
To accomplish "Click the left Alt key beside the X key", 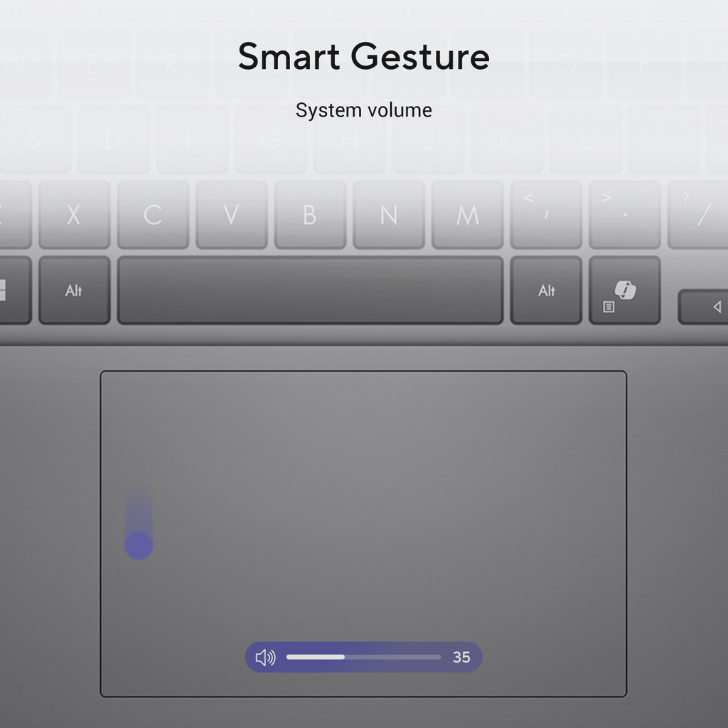I will (x=75, y=290).
